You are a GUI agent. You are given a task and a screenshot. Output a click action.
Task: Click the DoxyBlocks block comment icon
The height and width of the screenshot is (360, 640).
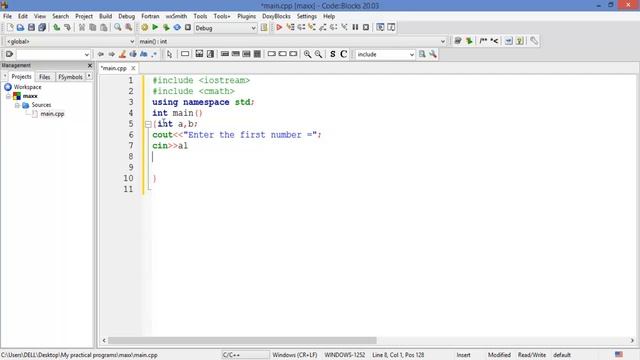(x=483, y=41)
